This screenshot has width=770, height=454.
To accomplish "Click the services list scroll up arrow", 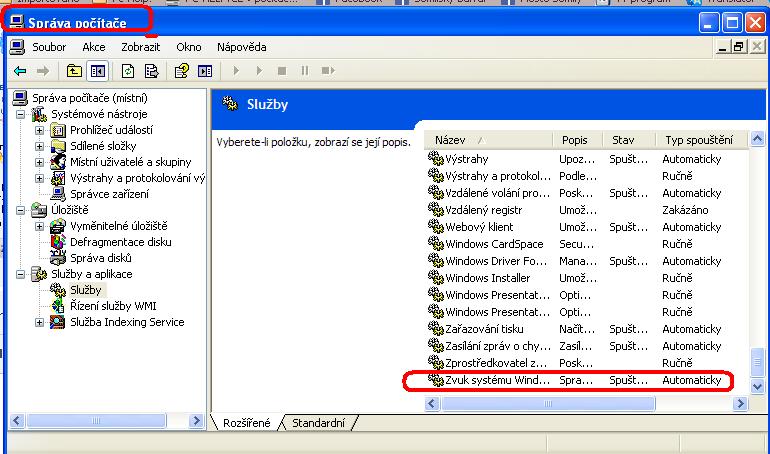I will pos(757,139).
